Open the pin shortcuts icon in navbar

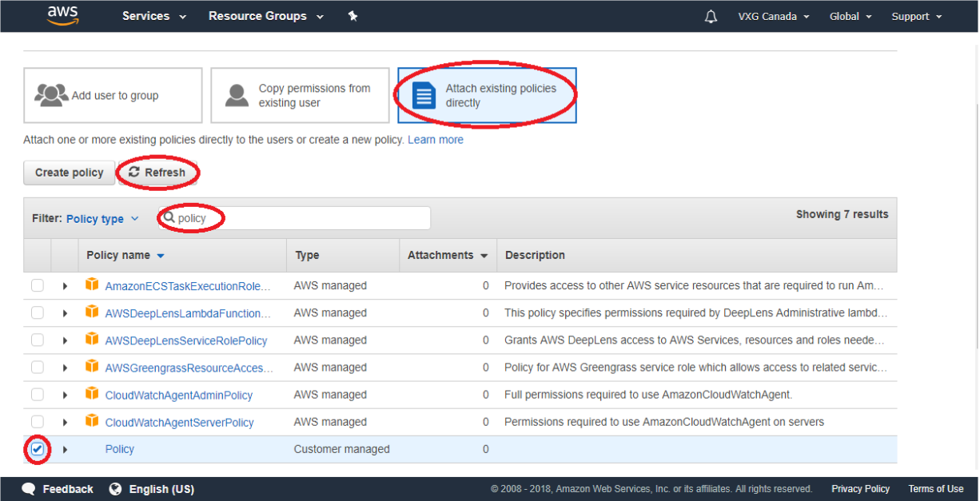(x=353, y=16)
